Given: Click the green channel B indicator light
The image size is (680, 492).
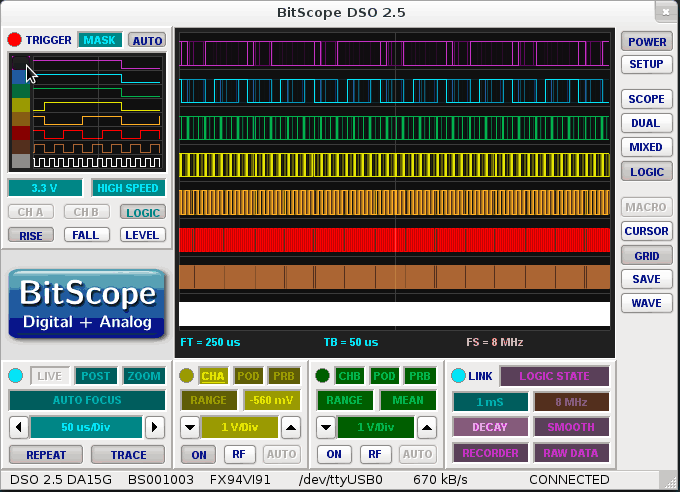Looking at the screenshot, I should tap(323, 376).
